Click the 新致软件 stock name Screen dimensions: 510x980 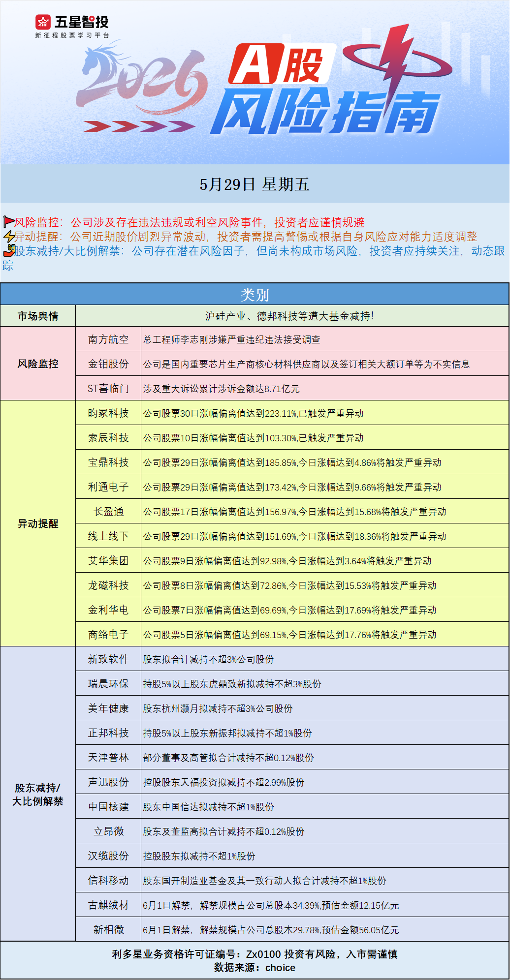108,659
